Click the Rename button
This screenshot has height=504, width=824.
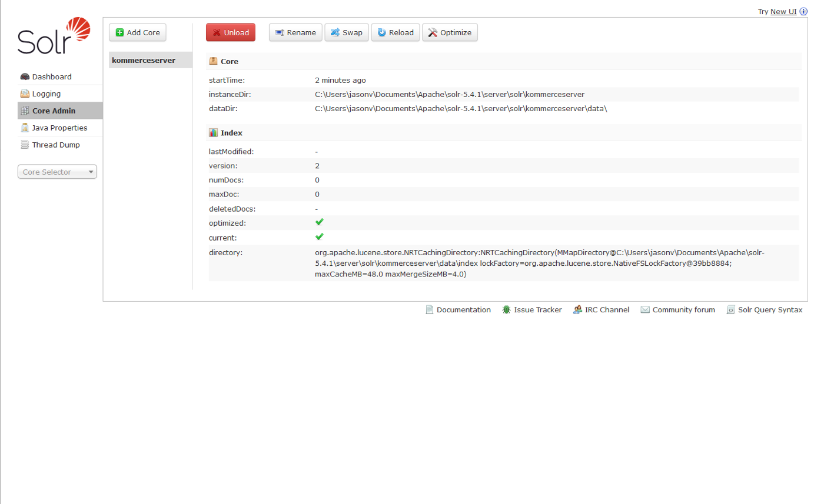295,33
